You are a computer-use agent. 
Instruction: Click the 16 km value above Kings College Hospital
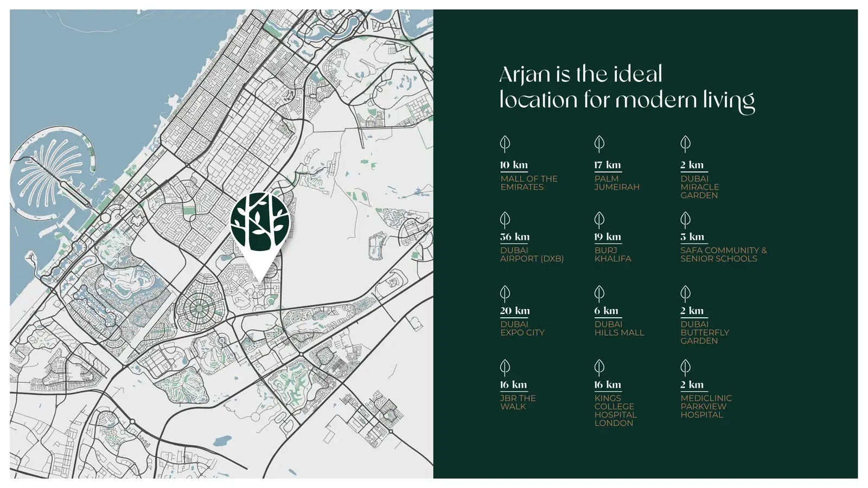(x=608, y=384)
